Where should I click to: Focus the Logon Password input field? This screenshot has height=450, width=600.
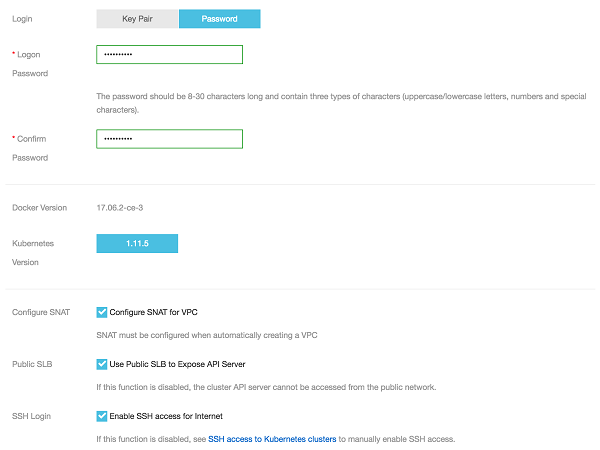pos(170,54)
